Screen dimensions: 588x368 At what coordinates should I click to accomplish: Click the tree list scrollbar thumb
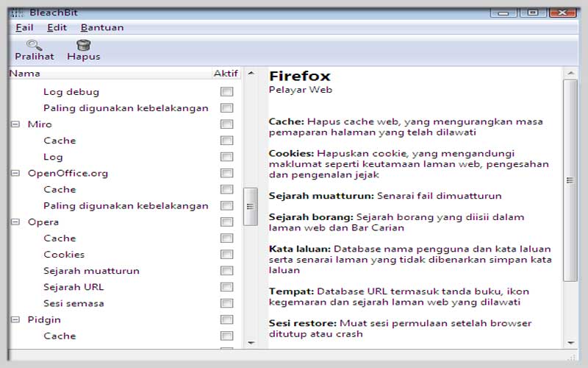tap(251, 206)
